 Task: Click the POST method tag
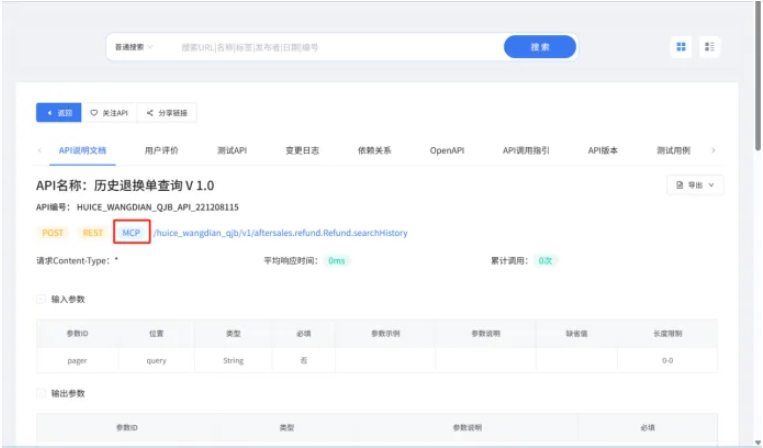pos(53,233)
